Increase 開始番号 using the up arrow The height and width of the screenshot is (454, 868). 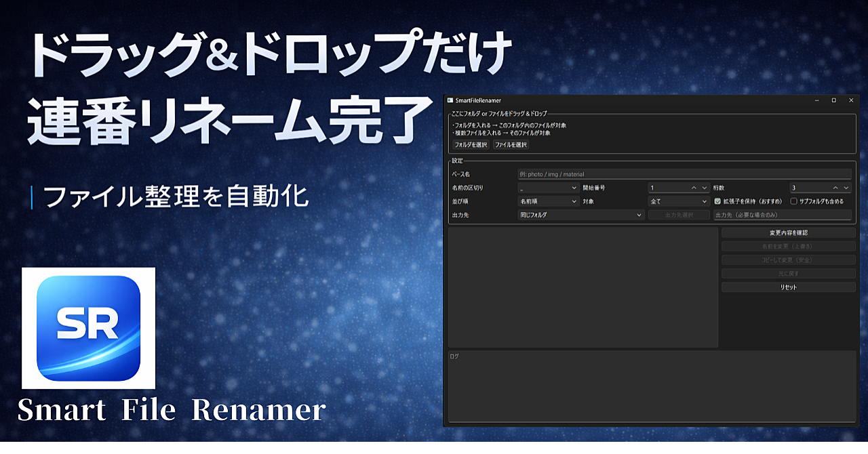tap(693, 188)
